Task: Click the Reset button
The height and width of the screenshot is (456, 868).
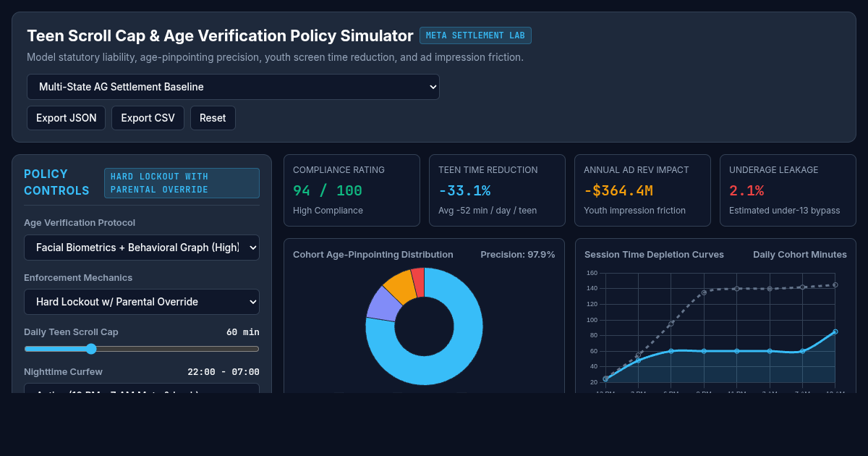Action: (x=213, y=118)
